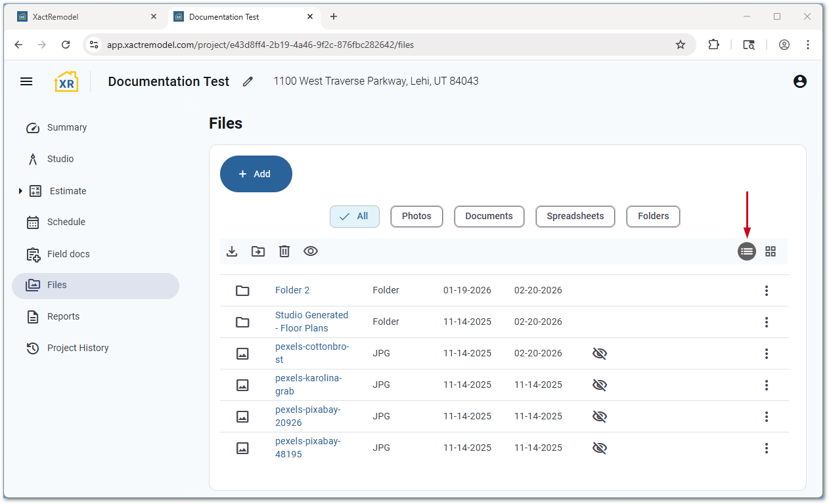Screen dimensions: 829x504
Task: Switch to list view layout
Action: 746,251
